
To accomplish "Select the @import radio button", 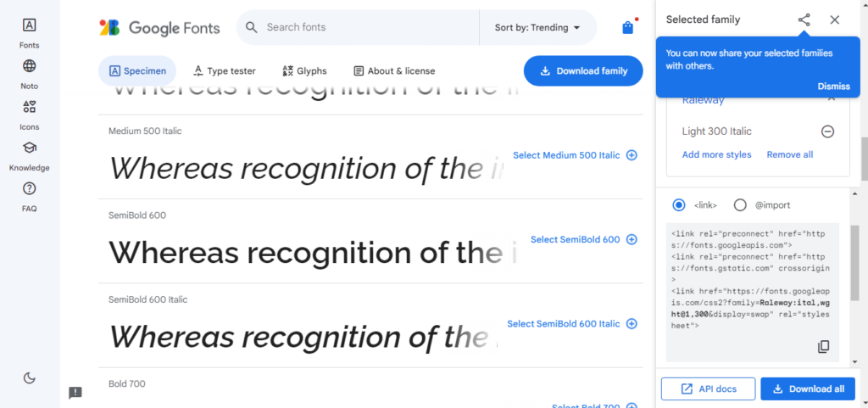I will pyautogui.click(x=740, y=204).
